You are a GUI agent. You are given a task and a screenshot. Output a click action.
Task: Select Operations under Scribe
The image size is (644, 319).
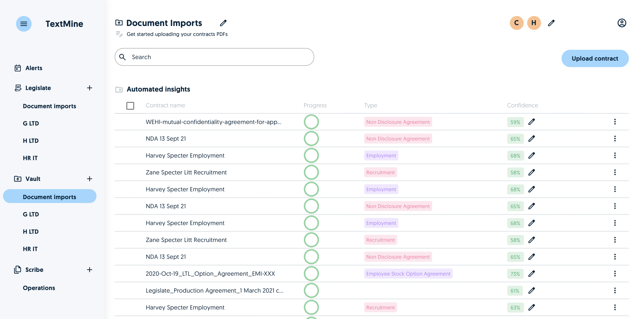point(39,288)
